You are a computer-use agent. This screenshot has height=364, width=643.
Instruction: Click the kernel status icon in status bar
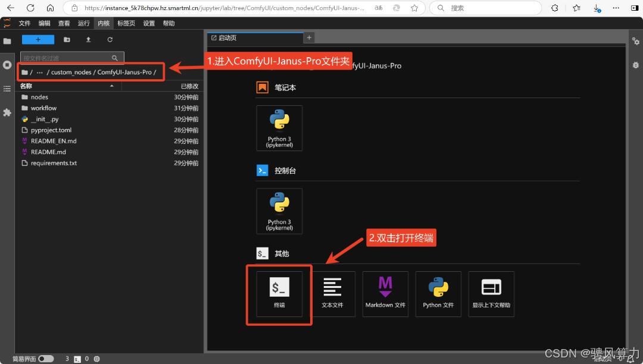coord(97,359)
